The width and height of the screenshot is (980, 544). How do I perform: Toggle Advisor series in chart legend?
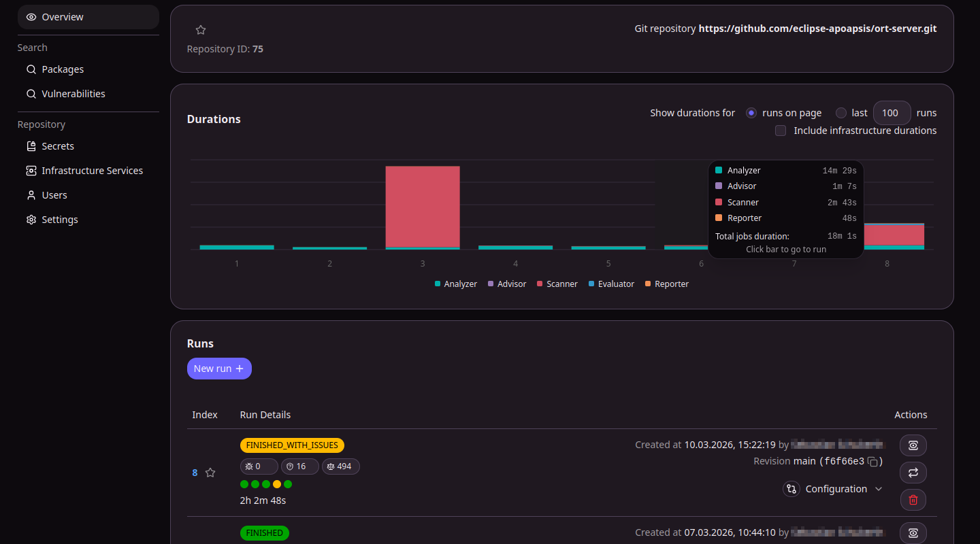tap(507, 284)
